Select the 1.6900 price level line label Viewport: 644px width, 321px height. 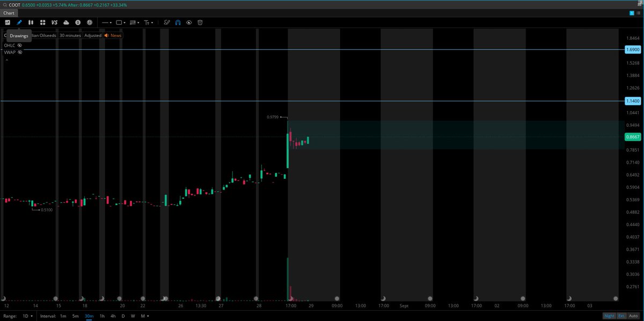coord(633,49)
